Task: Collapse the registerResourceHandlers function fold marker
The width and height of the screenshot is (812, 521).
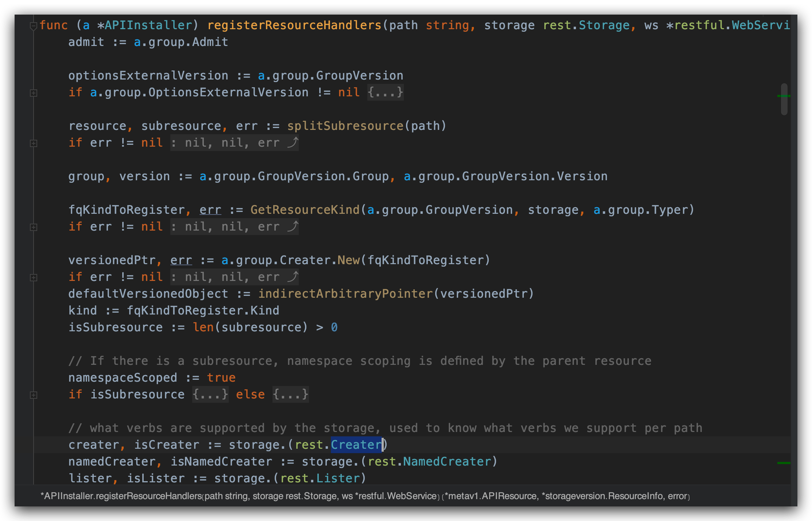Action: [34, 26]
